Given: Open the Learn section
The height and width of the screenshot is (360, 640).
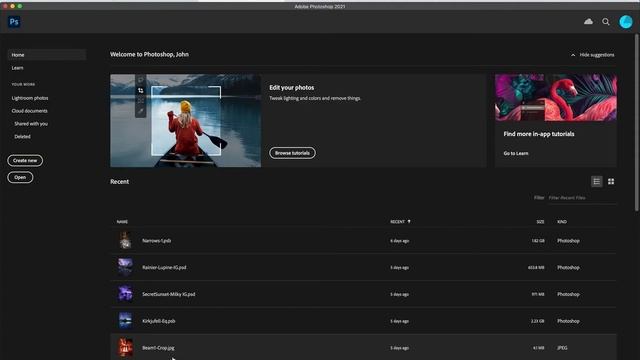Looking at the screenshot, I should point(18,68).
